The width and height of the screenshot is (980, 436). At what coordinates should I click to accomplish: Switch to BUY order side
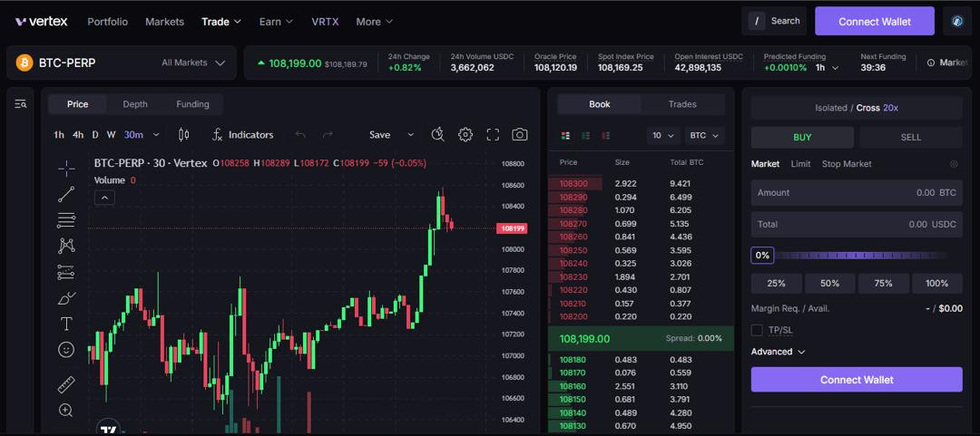click(x=802, y=138)
